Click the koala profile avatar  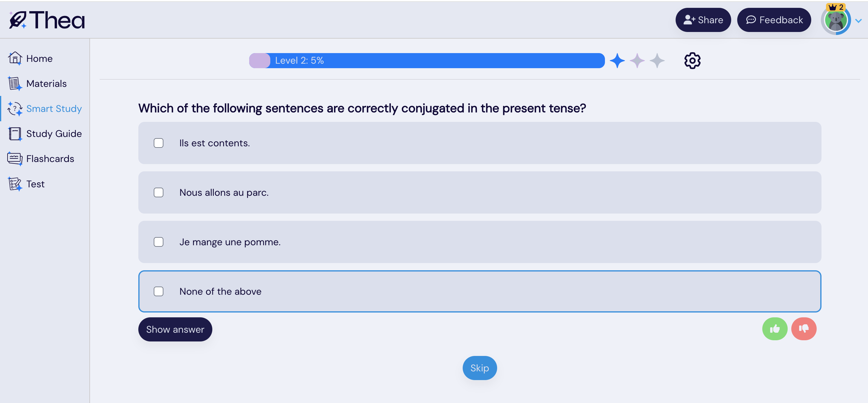click(836, 21)
